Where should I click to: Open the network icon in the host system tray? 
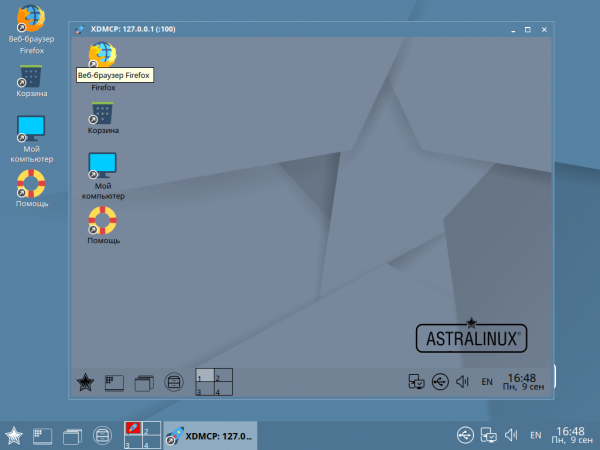(x=488, y=435)
